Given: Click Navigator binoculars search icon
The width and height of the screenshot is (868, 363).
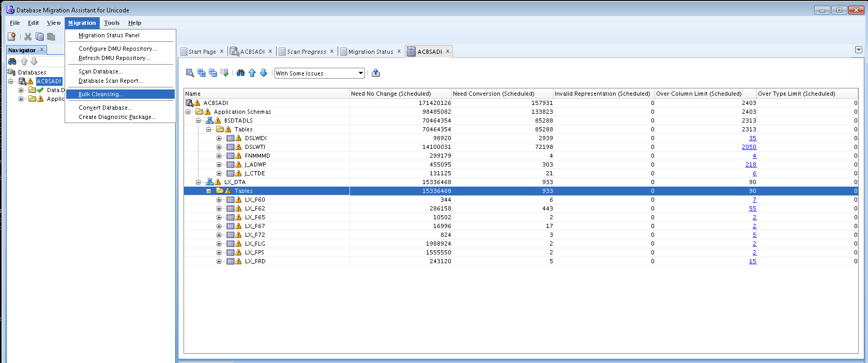Looking at the screenshot, I should coord(12,61).
